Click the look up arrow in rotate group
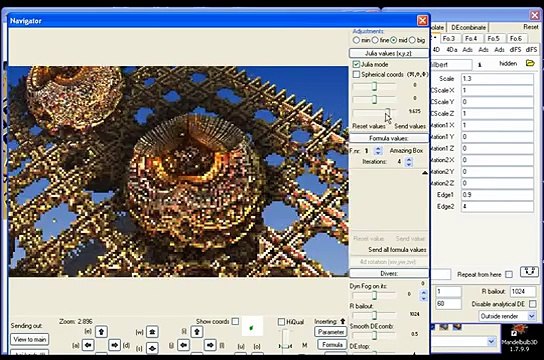This screenshot has width=544, height=360. point(197,332)
